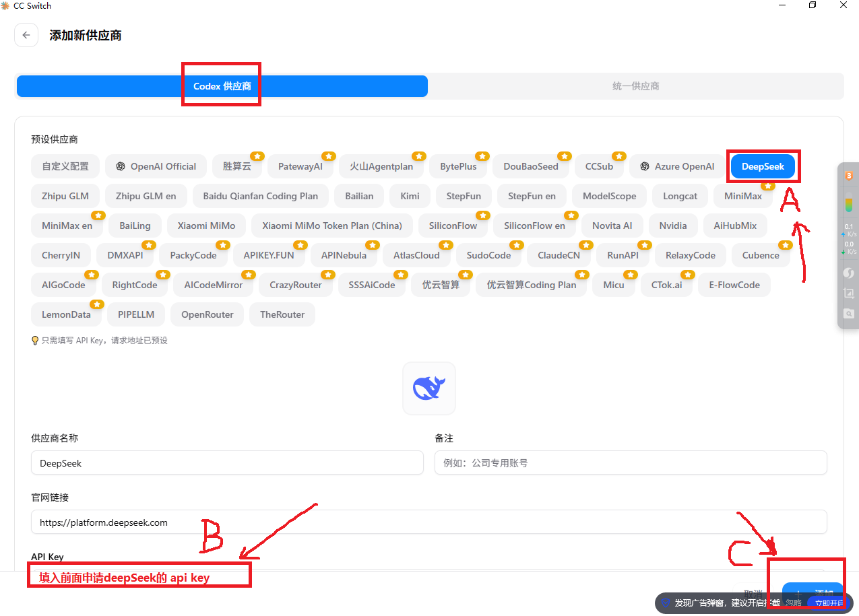This screenshot has height=616, width=859.
Task: Click the DeepSeek whale logo icon
Action: [x=429, y=388]
